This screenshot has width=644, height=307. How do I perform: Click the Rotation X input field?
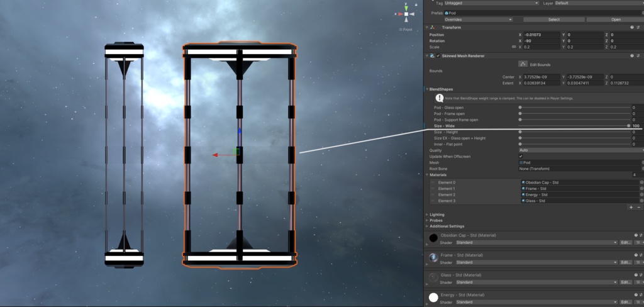pyautogui.click(x=541, y=41)
